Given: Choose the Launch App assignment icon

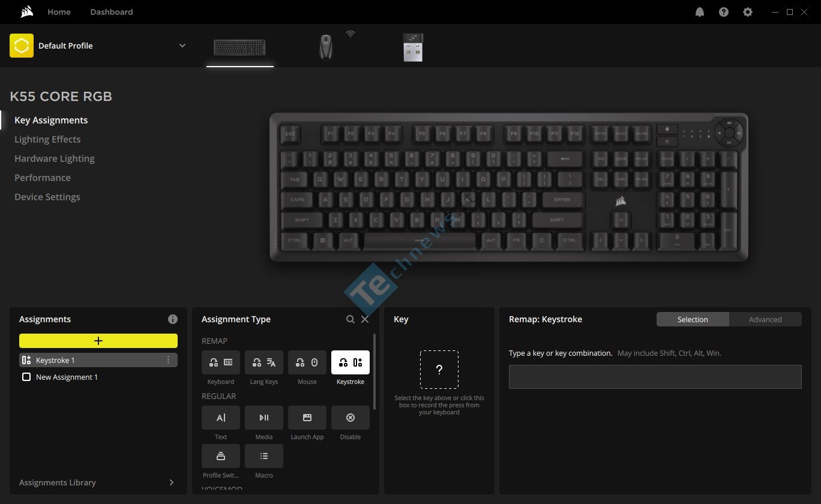Looking at the screenshot, I should [x=307, y=418].
